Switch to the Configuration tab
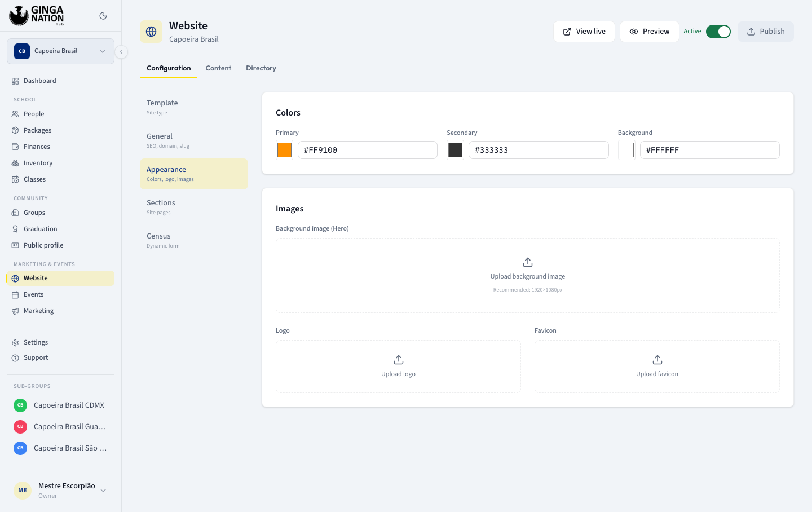This screenshot has width=812, height=512. click(x=169, y=68)
